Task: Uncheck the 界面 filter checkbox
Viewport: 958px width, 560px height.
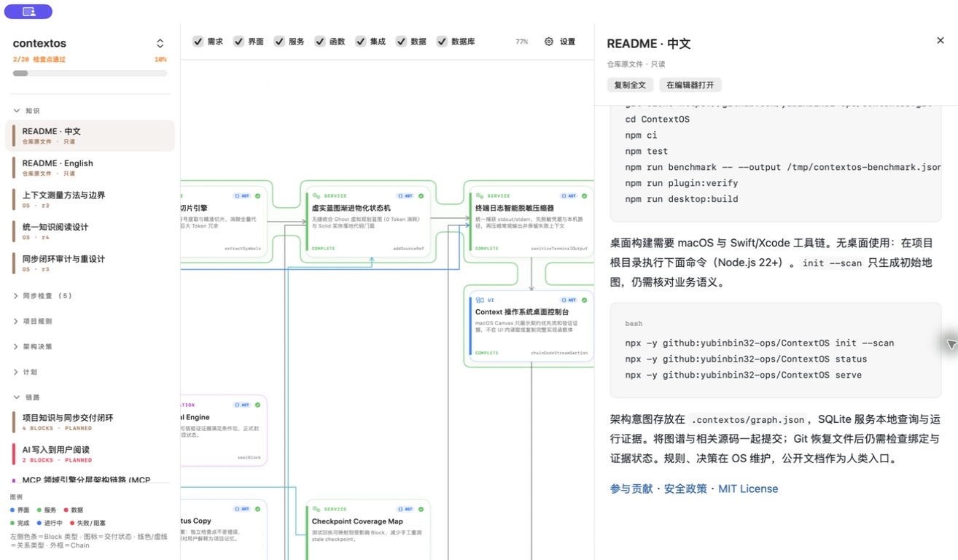Action: pos(238,42)
